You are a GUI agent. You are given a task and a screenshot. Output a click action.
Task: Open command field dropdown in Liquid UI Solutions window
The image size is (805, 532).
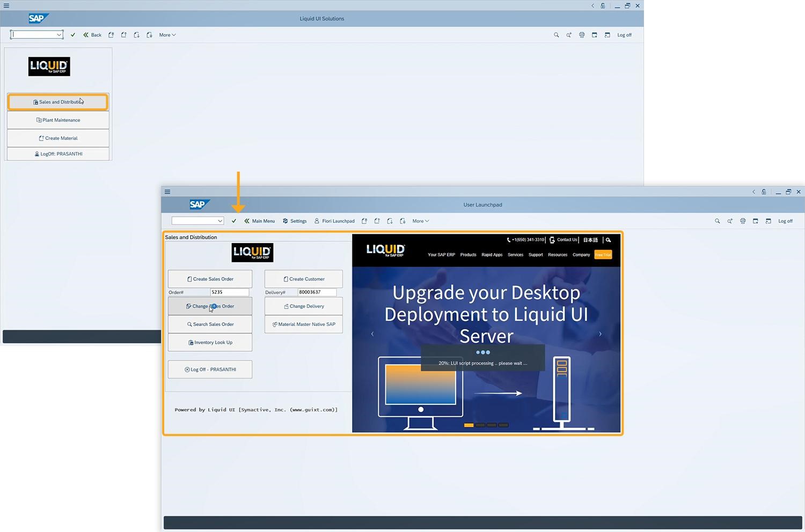[x=59, y=35]
